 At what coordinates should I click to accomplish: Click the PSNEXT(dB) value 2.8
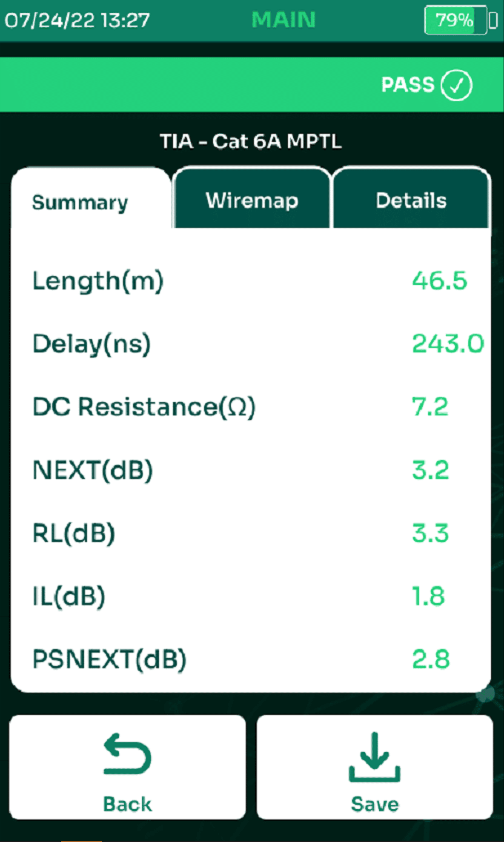(x=431, y=659)
